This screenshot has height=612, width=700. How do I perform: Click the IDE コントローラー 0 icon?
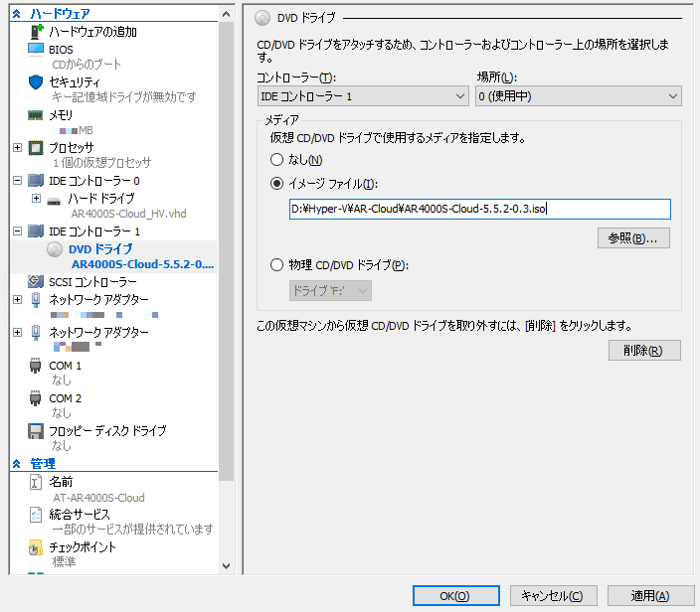point(36,181)
